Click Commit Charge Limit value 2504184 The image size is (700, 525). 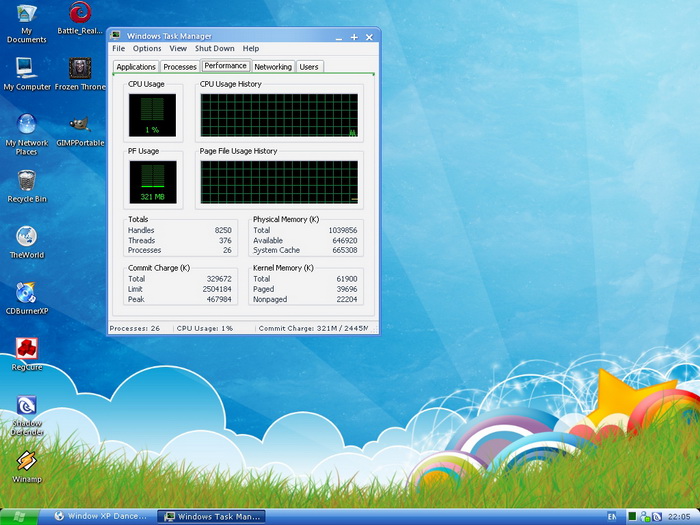point(217,289)
